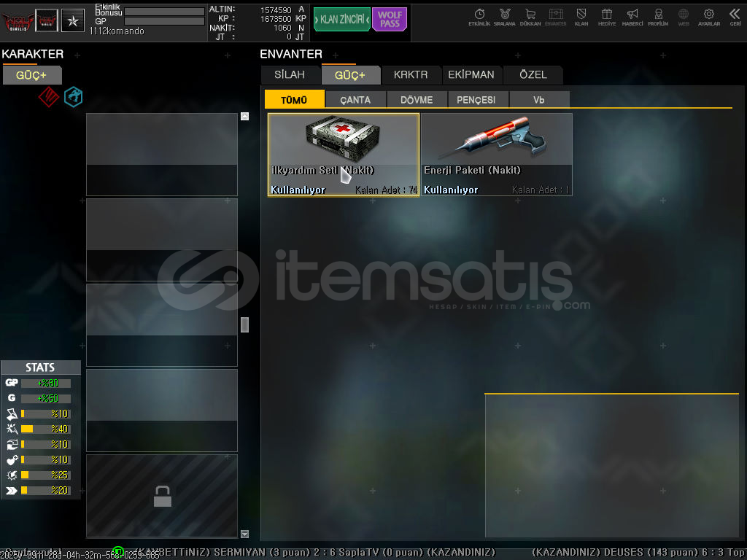Open the Profilim character icon

point(658,17)
